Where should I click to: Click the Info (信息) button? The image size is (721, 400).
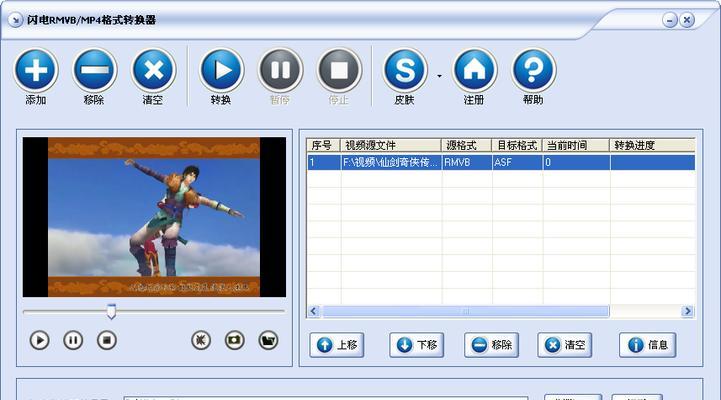647,345
